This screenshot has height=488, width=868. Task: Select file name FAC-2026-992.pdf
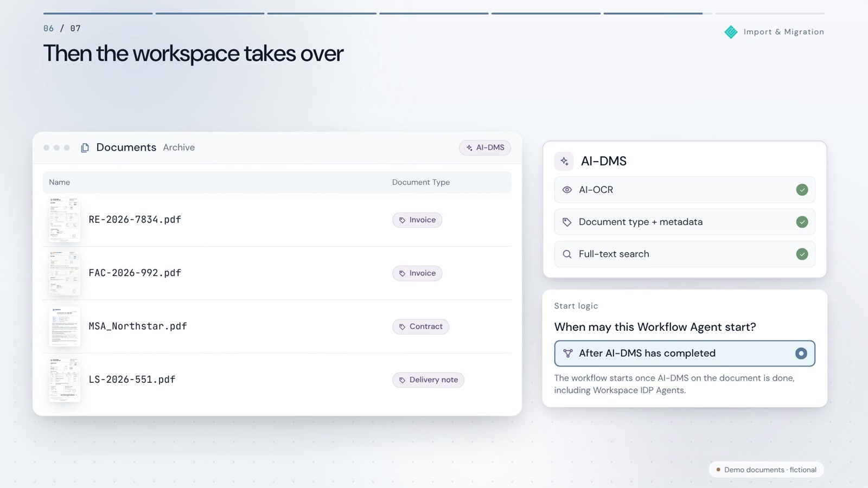click(135, 273)
